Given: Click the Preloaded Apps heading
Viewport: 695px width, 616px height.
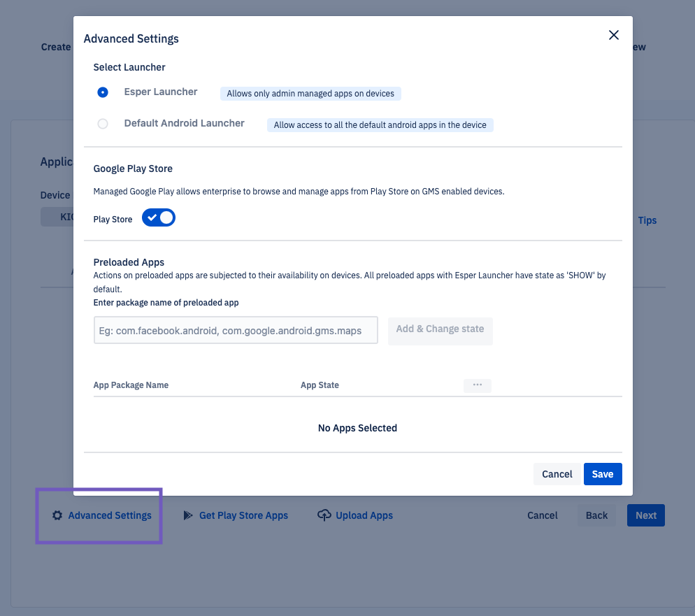Looking at the screenshot, I should tap(129, 262).
